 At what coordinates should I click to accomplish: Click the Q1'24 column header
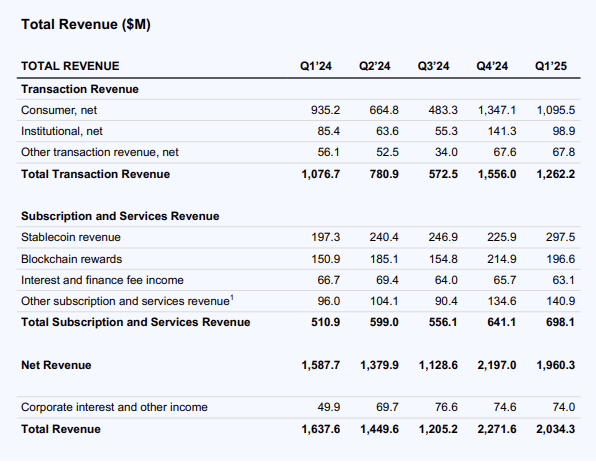click(x=315, y=66)
